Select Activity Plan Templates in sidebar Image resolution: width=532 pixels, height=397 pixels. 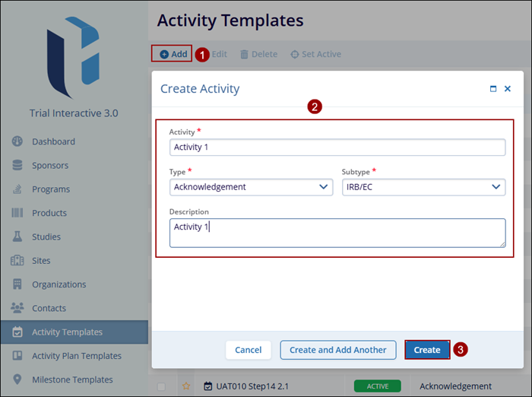click(x=76, y=356)
